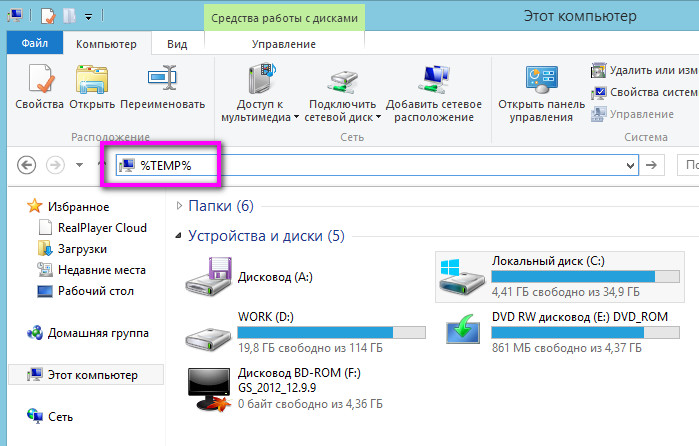The image size is (699, 446).
Task: Select Сеть in navigation pane
Action: [60, 417]
